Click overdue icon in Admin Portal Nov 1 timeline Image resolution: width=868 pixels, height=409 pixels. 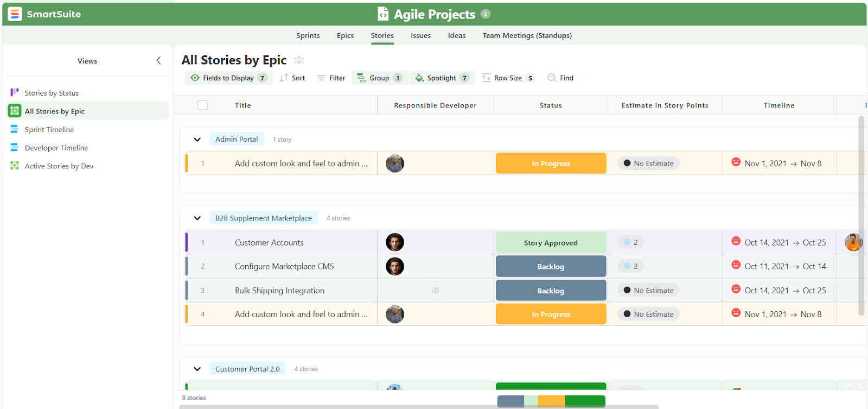coord(736,162)
